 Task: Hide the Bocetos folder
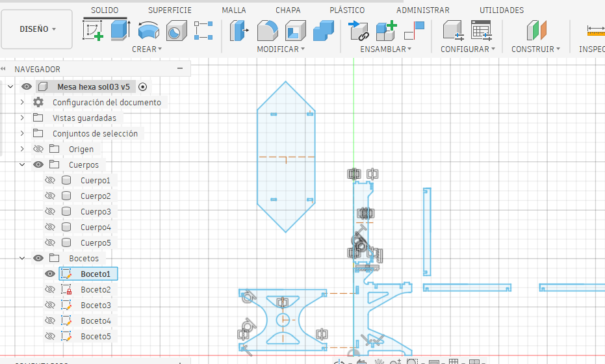pyautogui.click(x=38, y=258)
